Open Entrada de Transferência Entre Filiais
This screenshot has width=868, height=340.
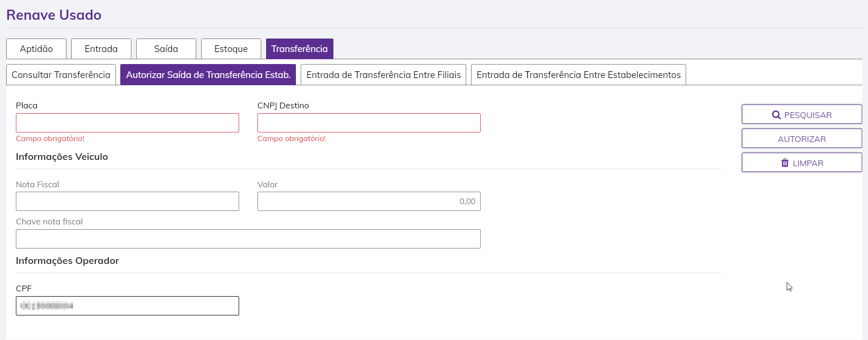point(383,75)
